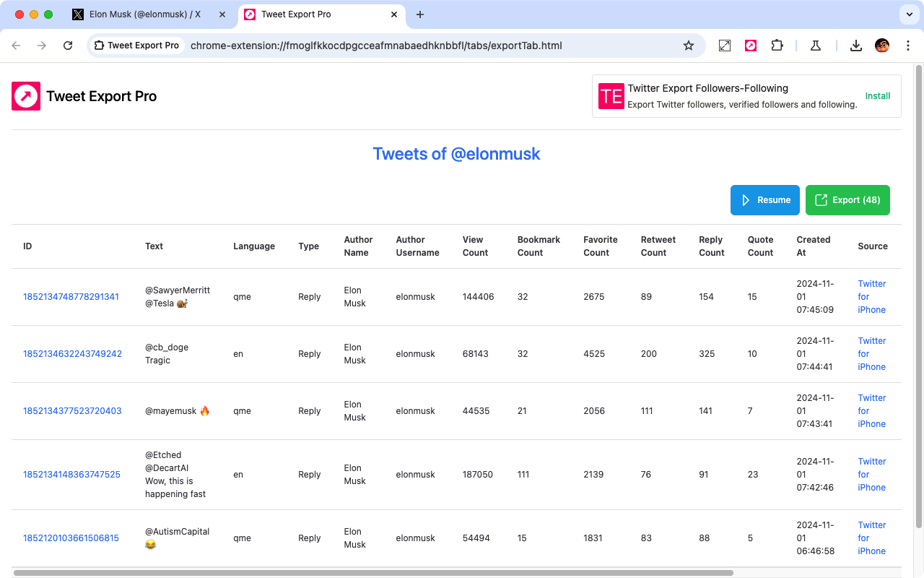Click the 'Retweet Count' column header
Screen dimensions: 924x578
coord(658,246)
